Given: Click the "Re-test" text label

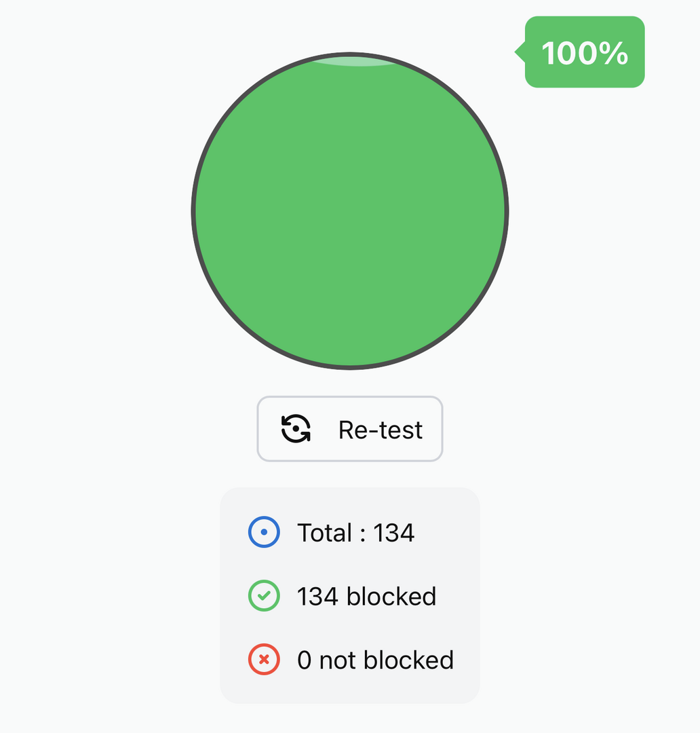Looking at the screenshot, I should pos(381,430).
